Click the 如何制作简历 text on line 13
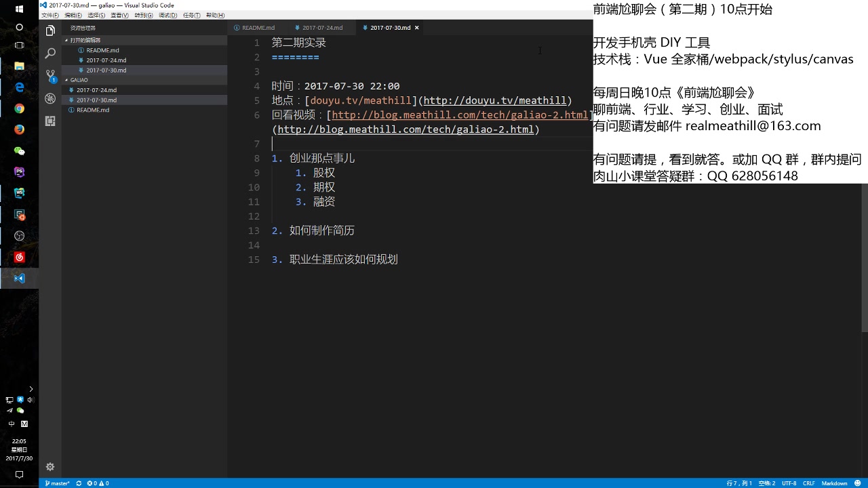This screenshot has width=868, height=488. click(x=322, y=230)
